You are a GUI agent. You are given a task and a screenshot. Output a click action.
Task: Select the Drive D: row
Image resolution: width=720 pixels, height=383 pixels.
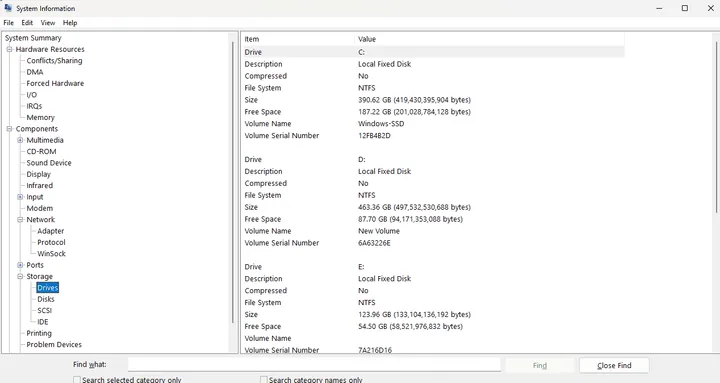click(433, 159)
